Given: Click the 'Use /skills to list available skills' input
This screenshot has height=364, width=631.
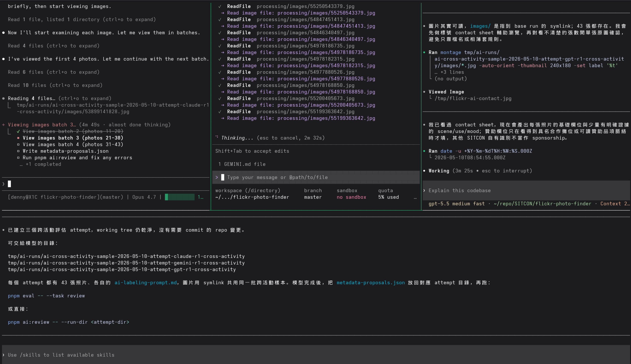Looking at the screenshot, I should coord(316,355).
